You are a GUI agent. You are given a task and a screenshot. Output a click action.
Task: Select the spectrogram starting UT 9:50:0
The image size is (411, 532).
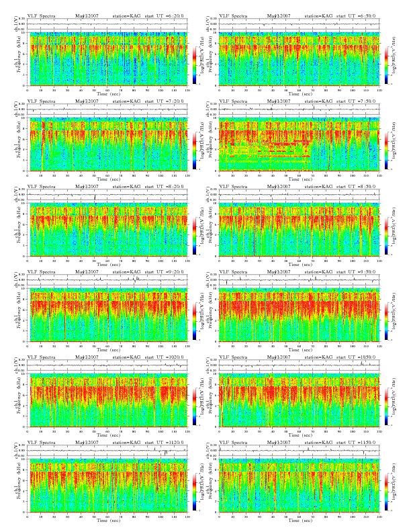(x=300, y=315)
